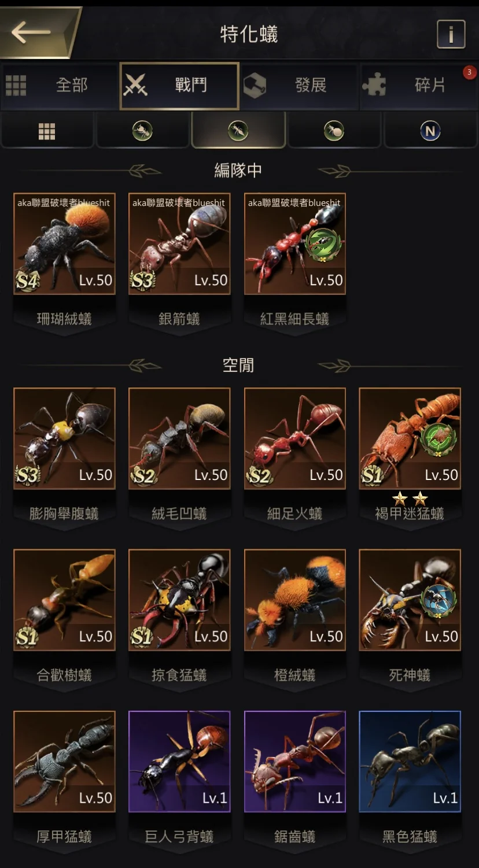Open the 碎片 tab with notification

click(x=418, y=86)
